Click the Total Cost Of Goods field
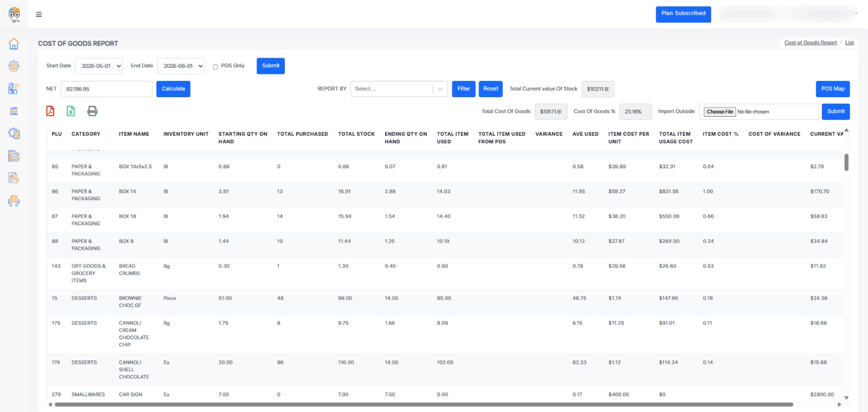The width and height of the screenshot is (868, 412). (x=551, y=112)
